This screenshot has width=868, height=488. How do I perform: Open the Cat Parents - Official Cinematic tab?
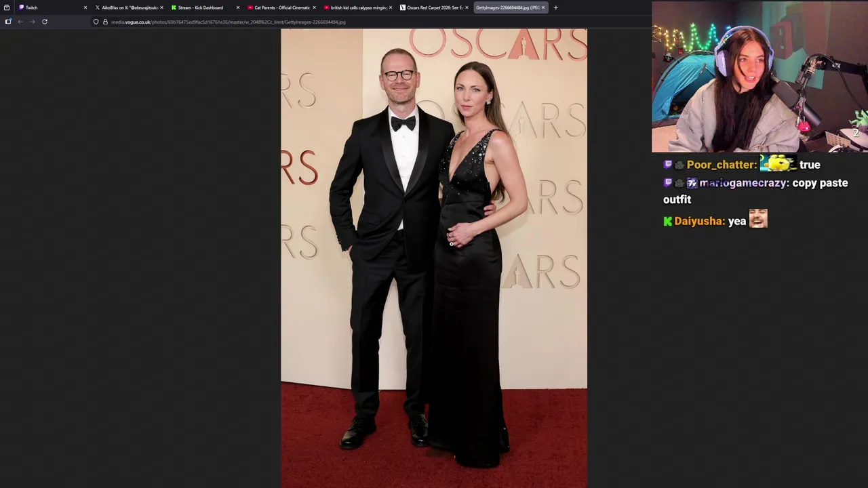tap(280, 7)
